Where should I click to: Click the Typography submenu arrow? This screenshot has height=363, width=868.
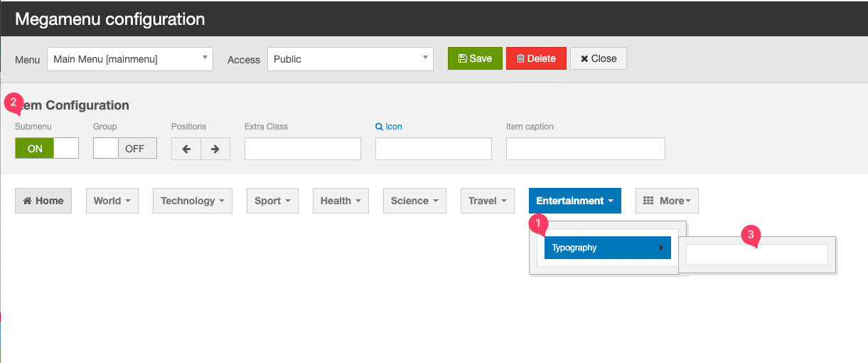(661, 248)
